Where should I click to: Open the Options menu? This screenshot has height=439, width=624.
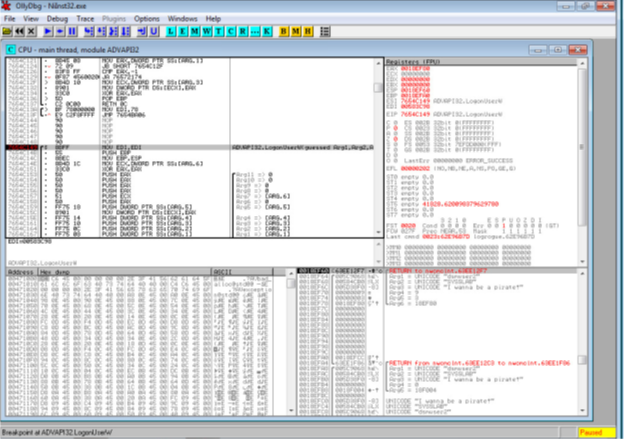147,18
